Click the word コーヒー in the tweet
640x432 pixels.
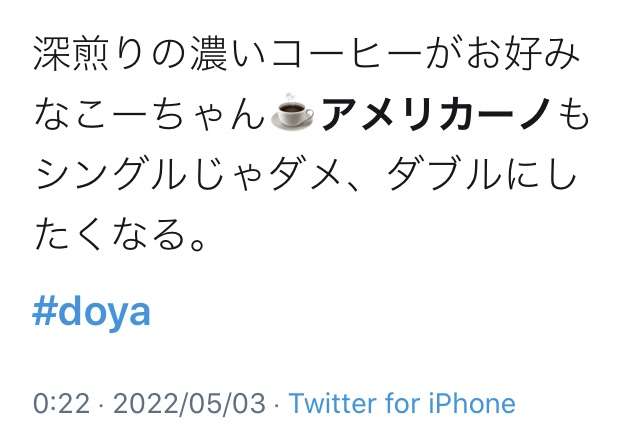(346, 54)
